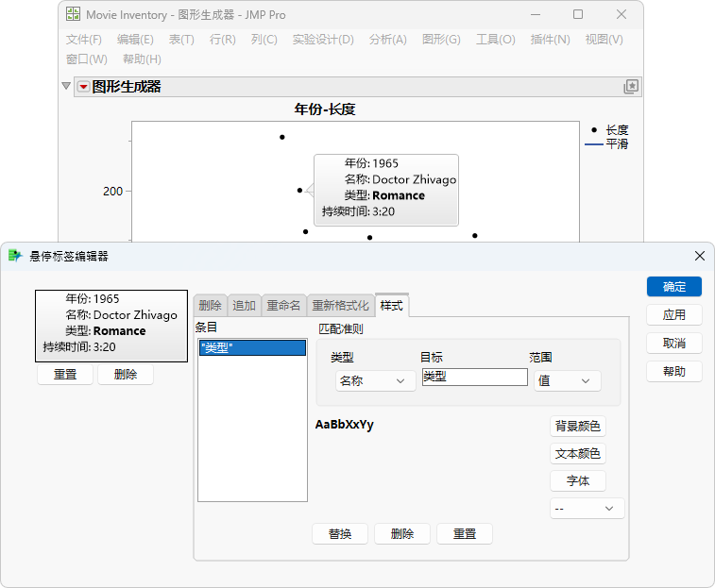Viewport: 715px width, 588px height.
Task: Open the 列(C) menu
Action: [264, 40]
